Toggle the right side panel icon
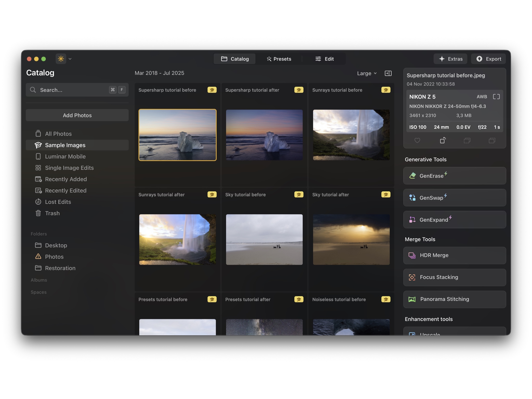The width and height of the screenshot is (532, 399). 388,73
